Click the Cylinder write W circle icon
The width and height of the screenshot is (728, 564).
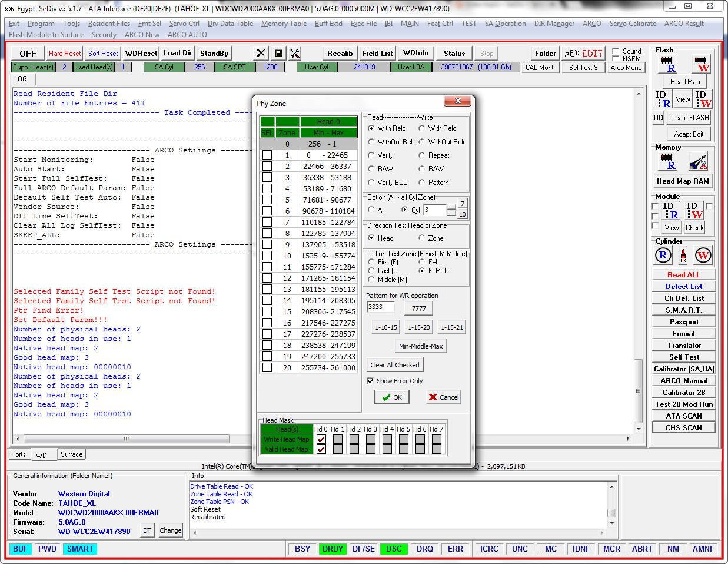click(703, 255)
